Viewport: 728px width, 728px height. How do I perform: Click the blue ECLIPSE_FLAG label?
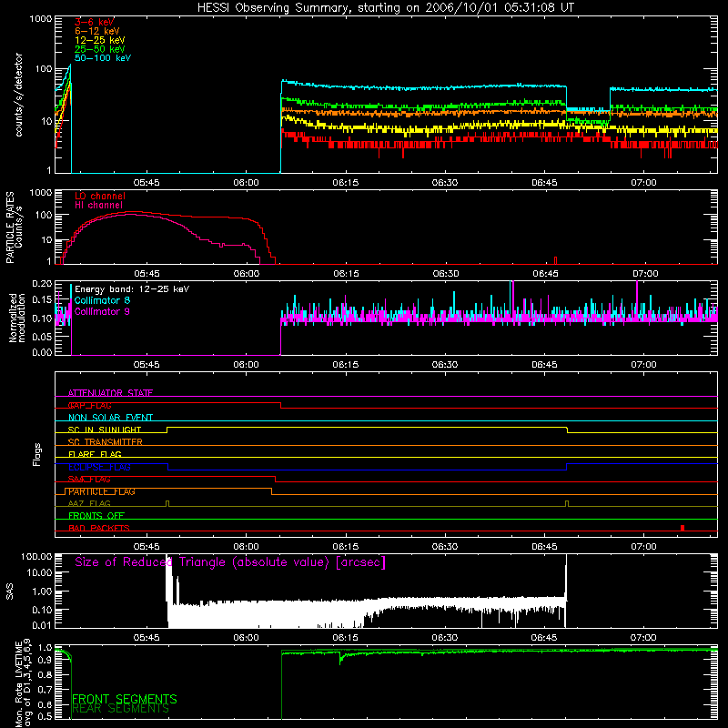pyautogui.click(x=99, y=467)
